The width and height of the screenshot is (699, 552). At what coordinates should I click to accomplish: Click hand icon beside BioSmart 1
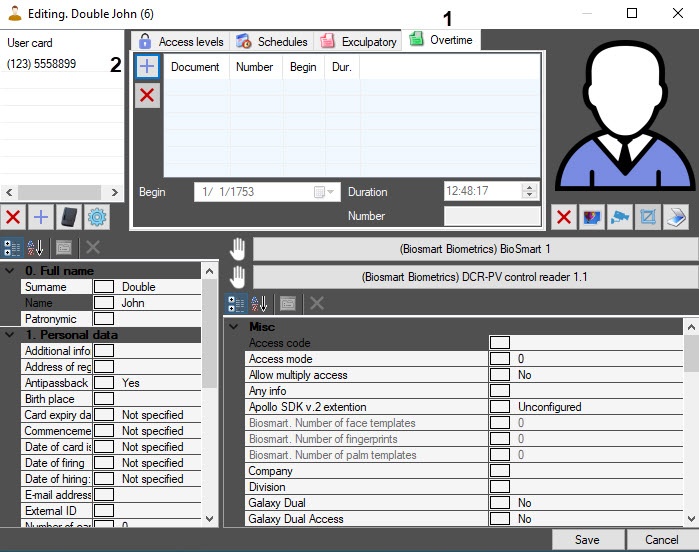click(238, 249)
